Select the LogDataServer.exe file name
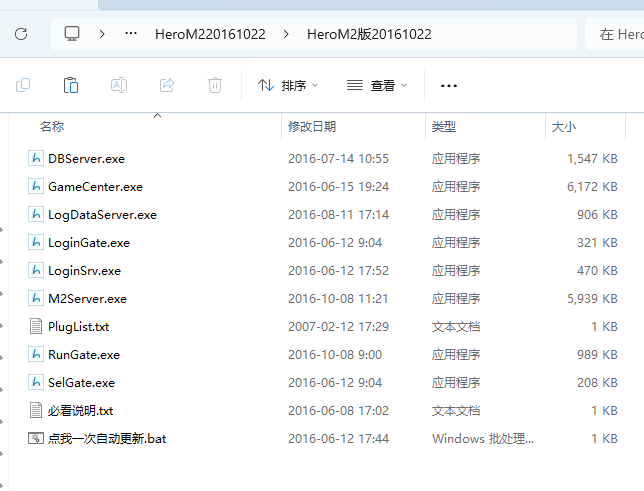 (102, 215)
